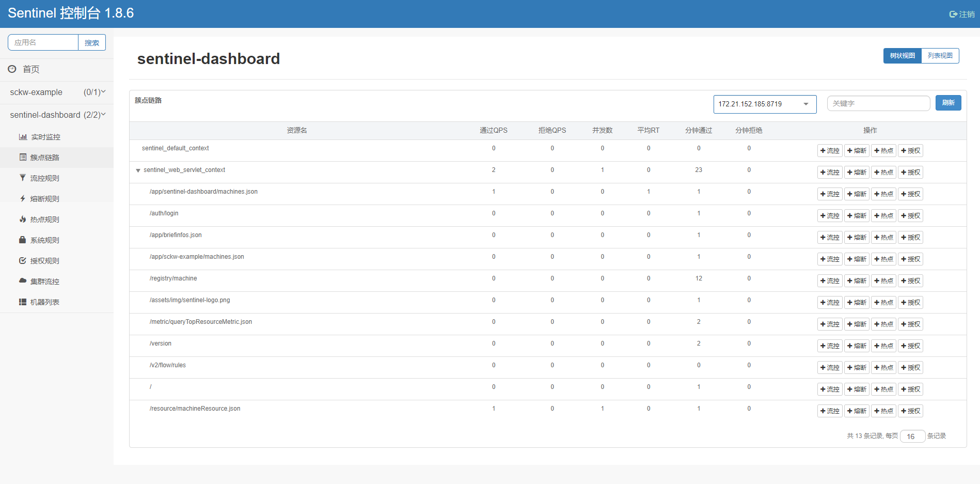Switch to 列表视图 list view

(940, 56)
